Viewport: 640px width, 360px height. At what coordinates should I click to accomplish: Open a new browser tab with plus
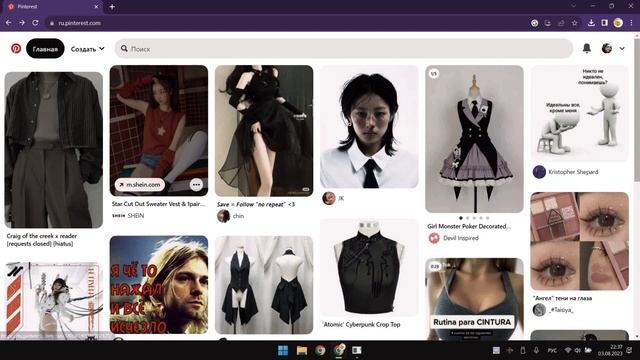pyautogui.click(x=112, y=7)
